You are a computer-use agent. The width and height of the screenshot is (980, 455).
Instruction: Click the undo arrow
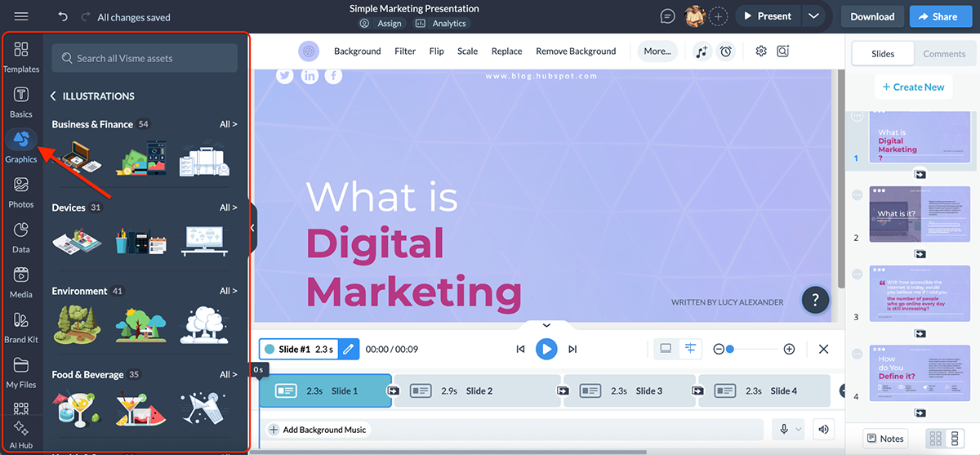(x=64, y=16)
